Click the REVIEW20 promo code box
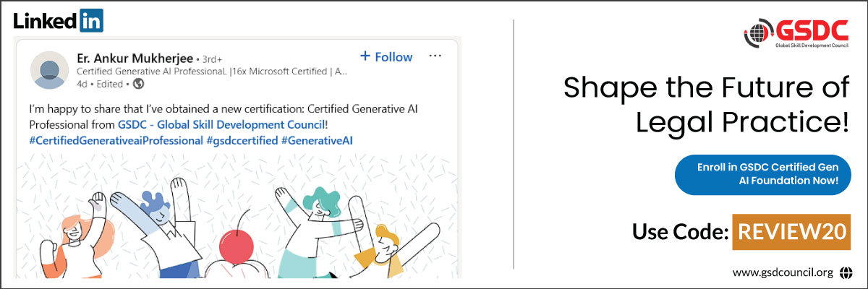Image resolution: width=868 pixels, height=289 pixels. tap(791, 231)
